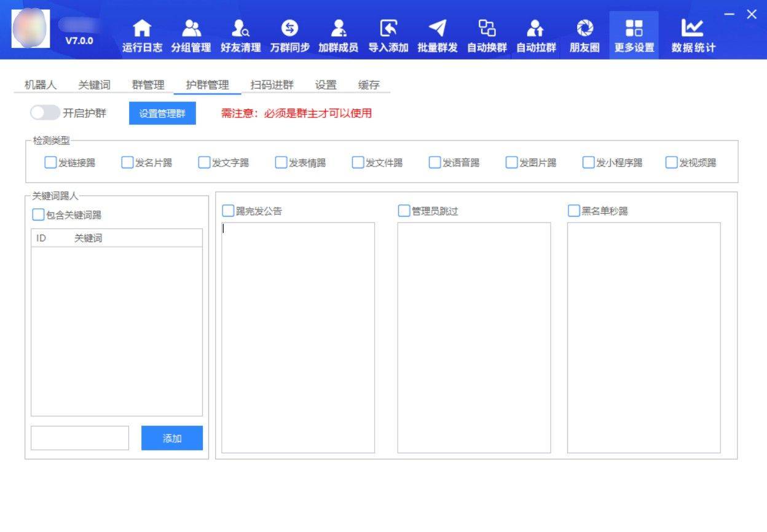Check the 包含关键词踢 option
The height and width of the screenshot is (532, 767).
(x=38, y=215)
